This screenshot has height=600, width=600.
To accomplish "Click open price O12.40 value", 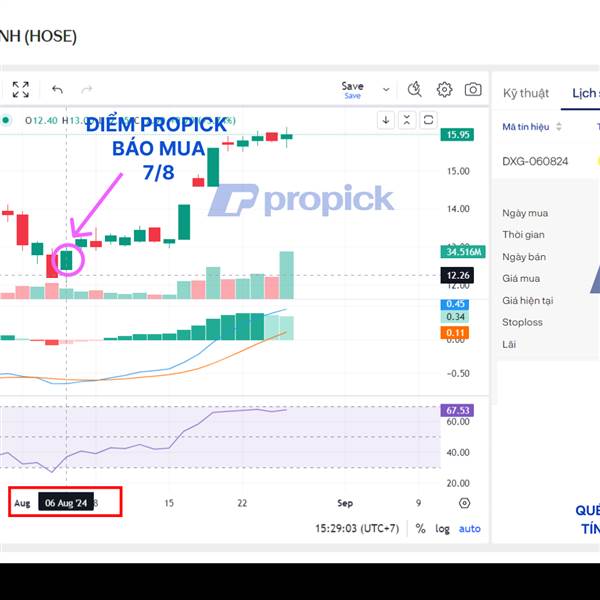I will click(41, 121).
